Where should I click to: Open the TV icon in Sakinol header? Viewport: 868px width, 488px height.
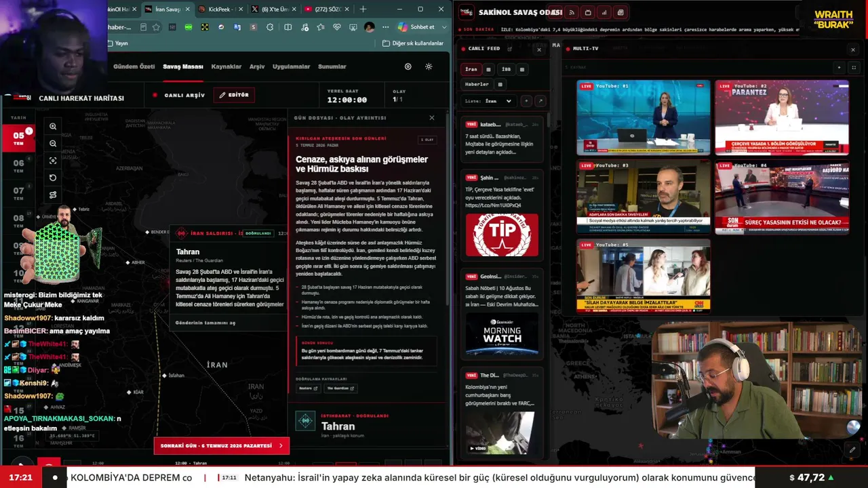tap(587, 12)
